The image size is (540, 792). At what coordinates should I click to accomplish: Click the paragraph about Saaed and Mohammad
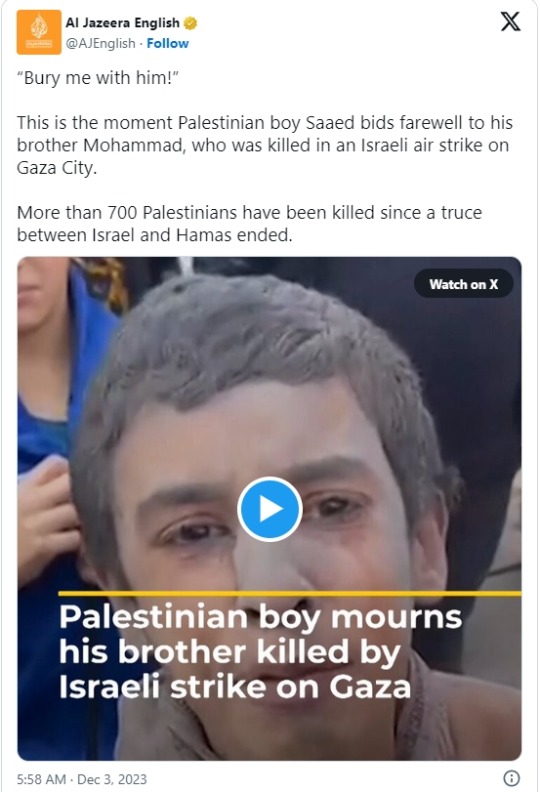[x=265, y=145]
